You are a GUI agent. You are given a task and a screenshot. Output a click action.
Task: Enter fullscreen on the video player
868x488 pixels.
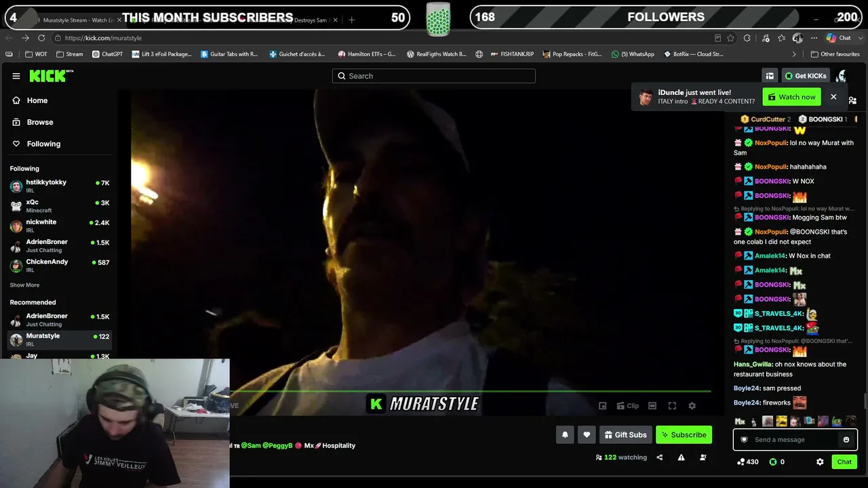point(672,406)
